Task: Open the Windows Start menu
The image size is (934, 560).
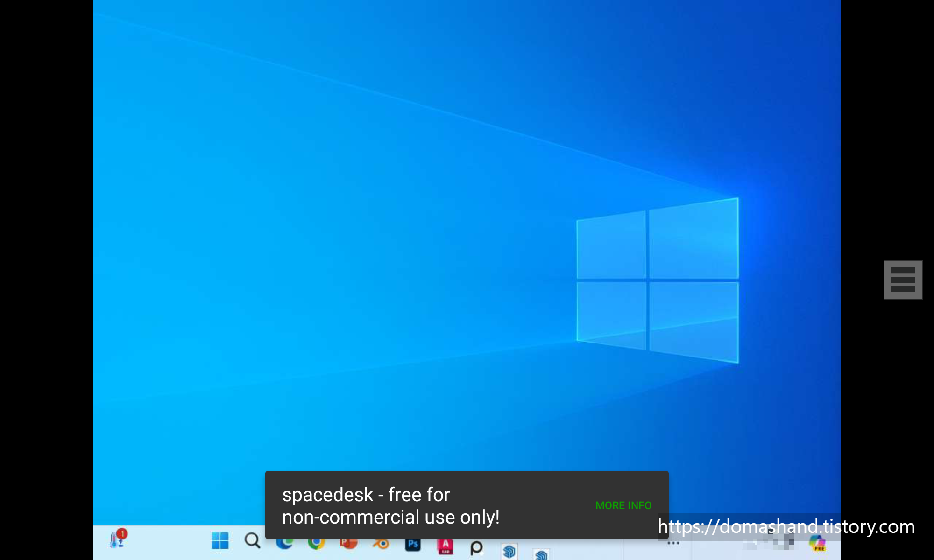Action: point(220,541)
